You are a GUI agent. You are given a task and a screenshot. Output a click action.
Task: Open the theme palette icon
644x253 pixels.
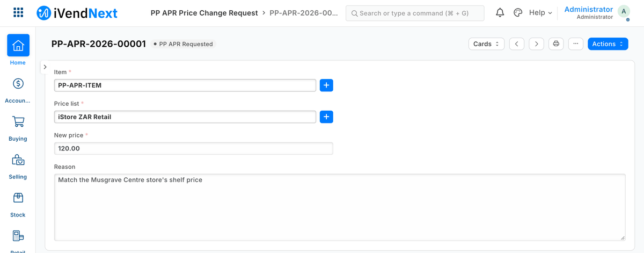[x=518, y=13]
